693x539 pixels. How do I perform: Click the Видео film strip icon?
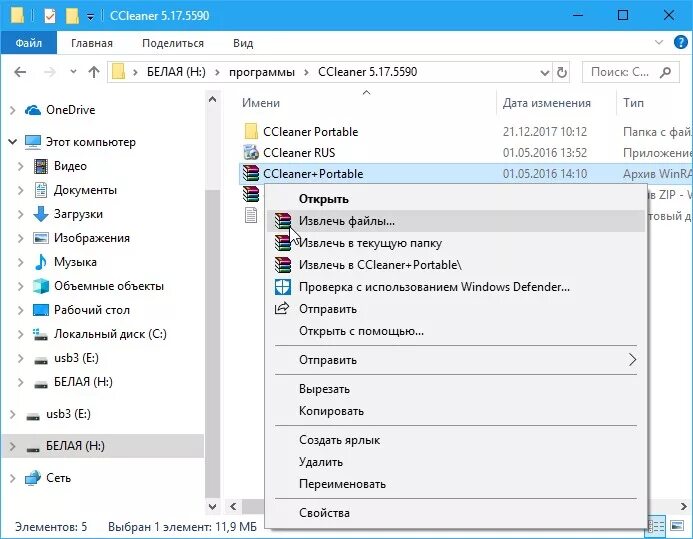(41, 166)
